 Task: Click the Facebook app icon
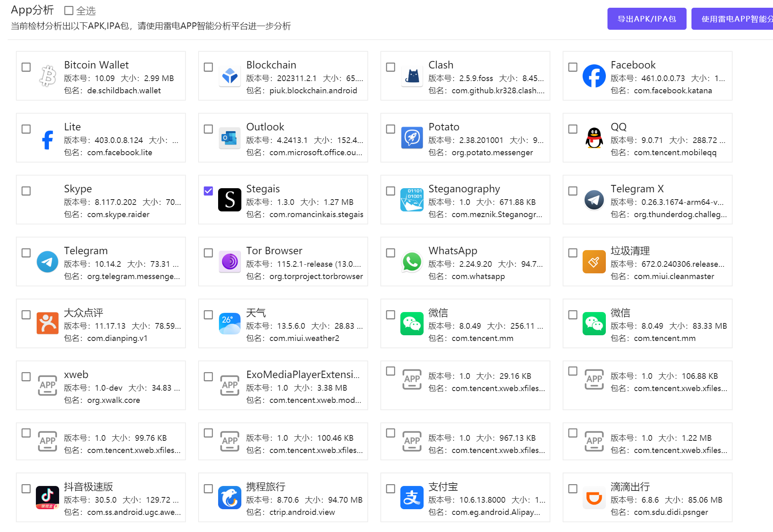594,76
